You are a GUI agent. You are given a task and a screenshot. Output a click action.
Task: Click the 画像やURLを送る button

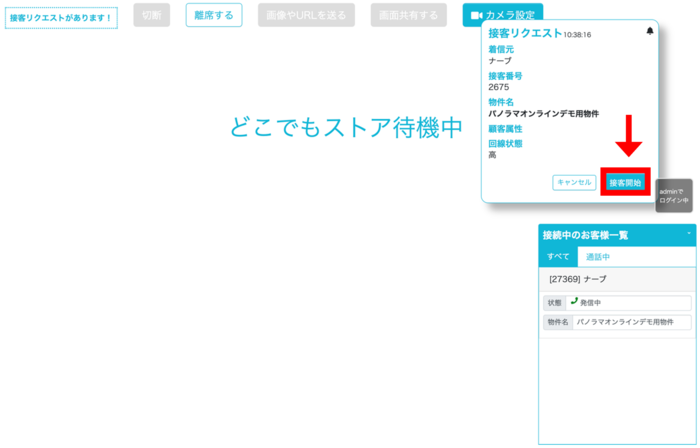[x=306, y=15]
